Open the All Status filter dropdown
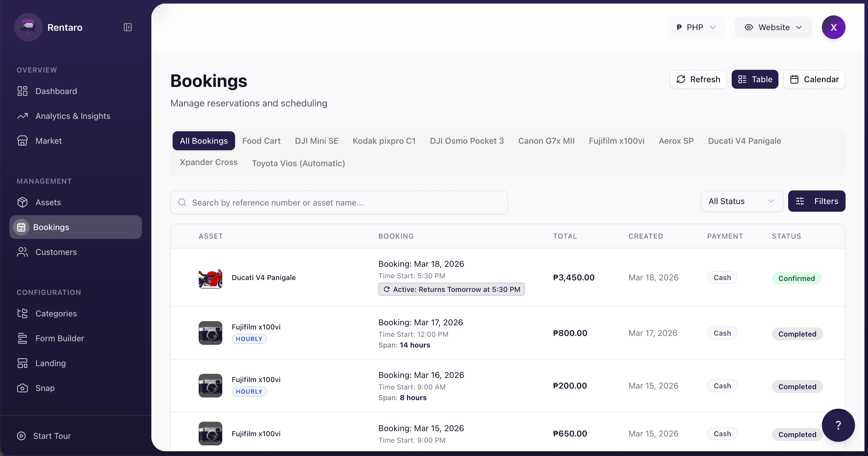The image size is (868, 456). [741, 201]
